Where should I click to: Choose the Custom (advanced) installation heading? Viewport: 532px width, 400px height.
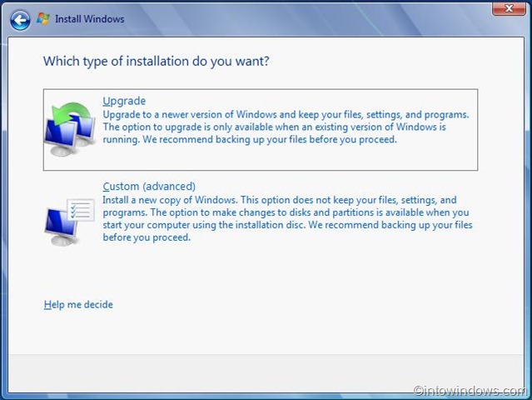pyautogui.click(x=149, y=187)
